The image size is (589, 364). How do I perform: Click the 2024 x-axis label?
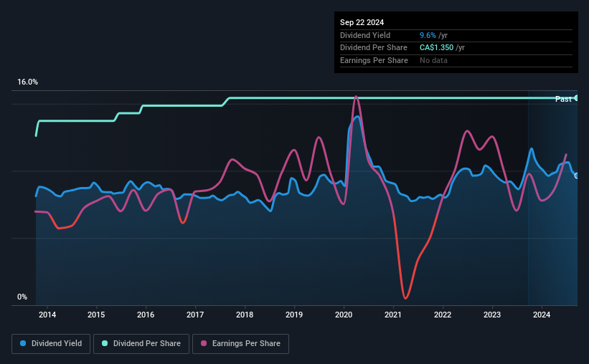(542, 315)
